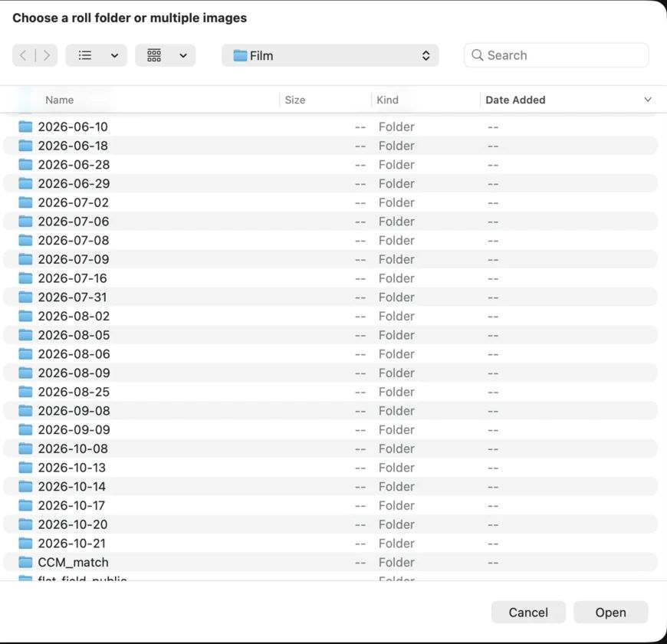Sort the list by Date Added column
Screen dimensions: 667x644
[515, 100]
